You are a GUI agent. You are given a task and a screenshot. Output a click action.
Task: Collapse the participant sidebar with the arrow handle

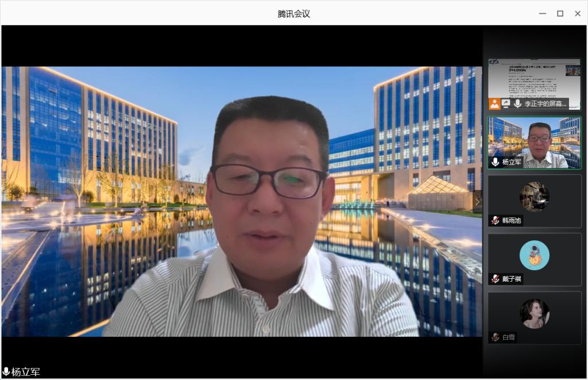(x=478, y=201)
